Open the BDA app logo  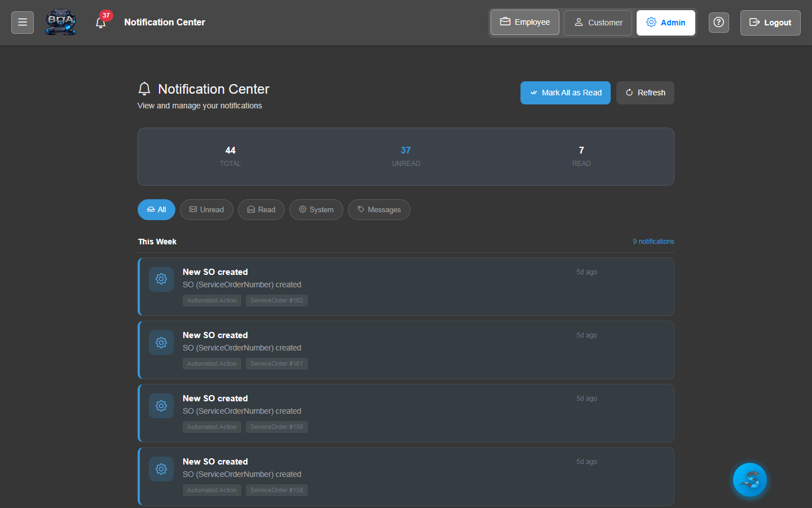click(60, 22)
